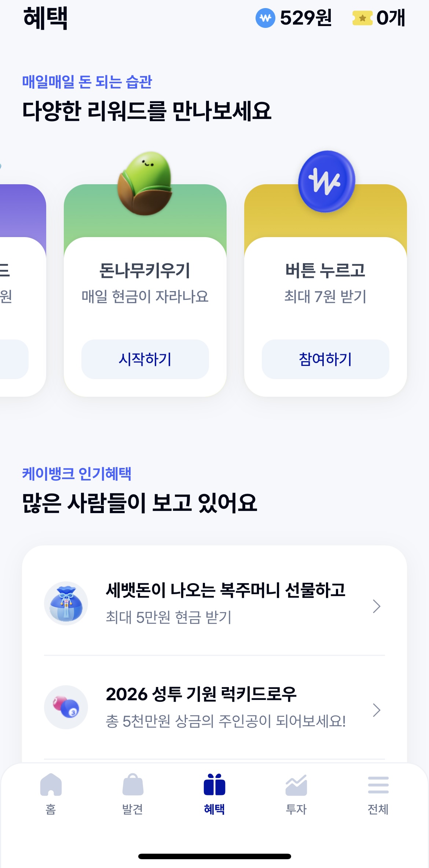Tap the green money tree seed icon
The image size is (429, 868).
click(x=145, y=183)
